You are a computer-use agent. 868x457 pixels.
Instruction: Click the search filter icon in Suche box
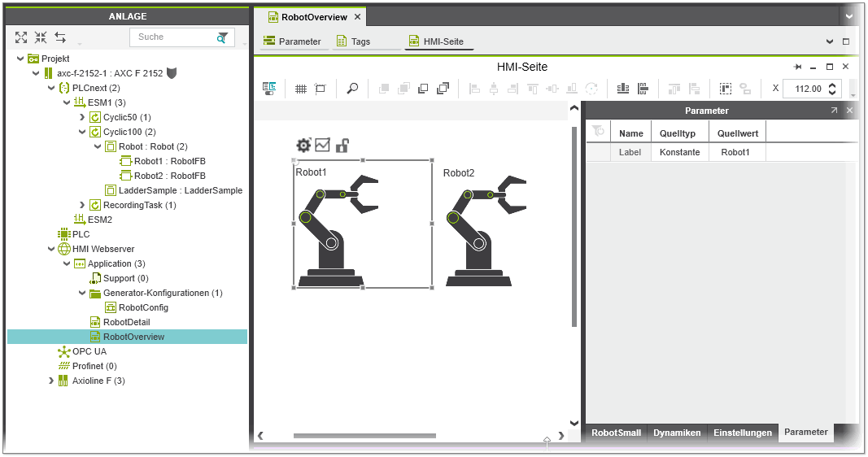(222, 37)
